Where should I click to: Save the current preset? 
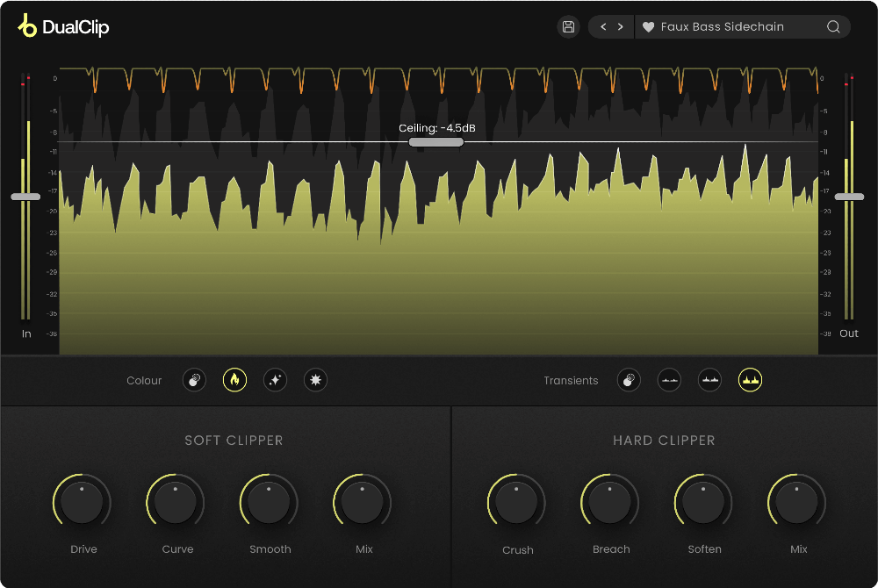tap(568, 26)
